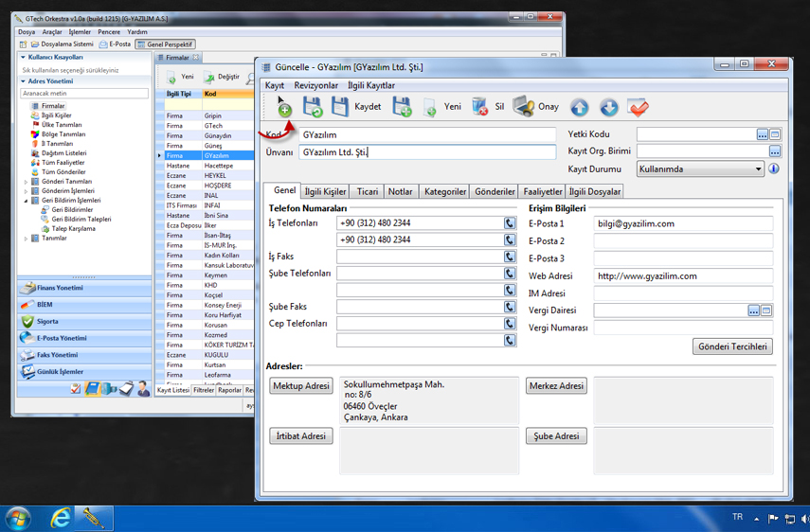Go to previous record with up arrow
Screen dimensions: 810x532
point(579,107)
